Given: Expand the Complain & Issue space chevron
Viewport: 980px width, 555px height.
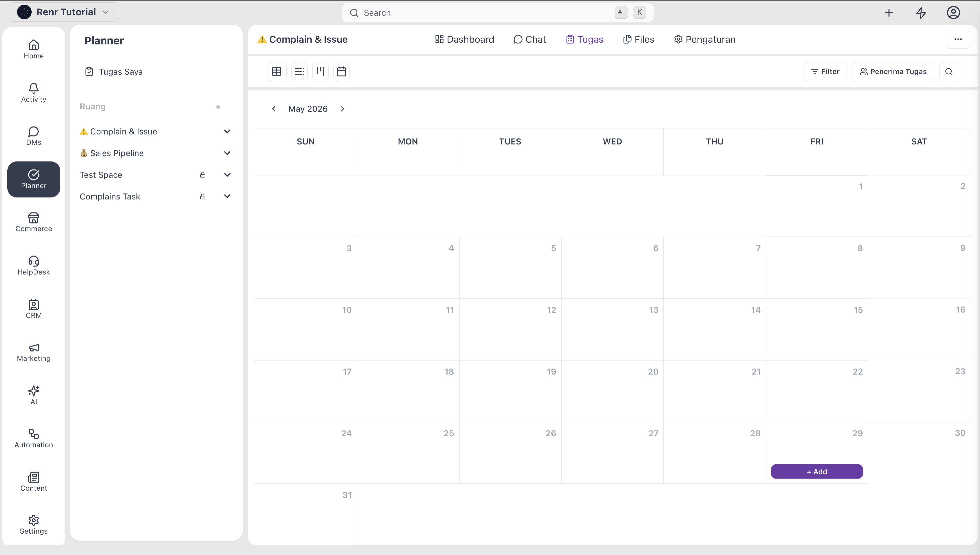Looking at the screenshot, I should pos(227,131).
